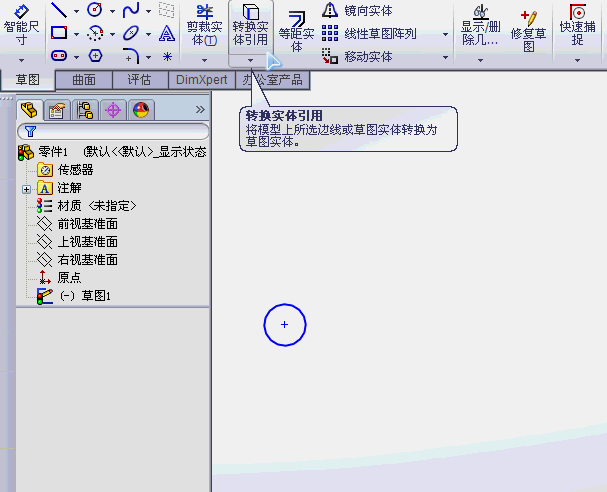Select the Circle sketch tool
This screenshot has width=607, height=492.
(94, 10)
